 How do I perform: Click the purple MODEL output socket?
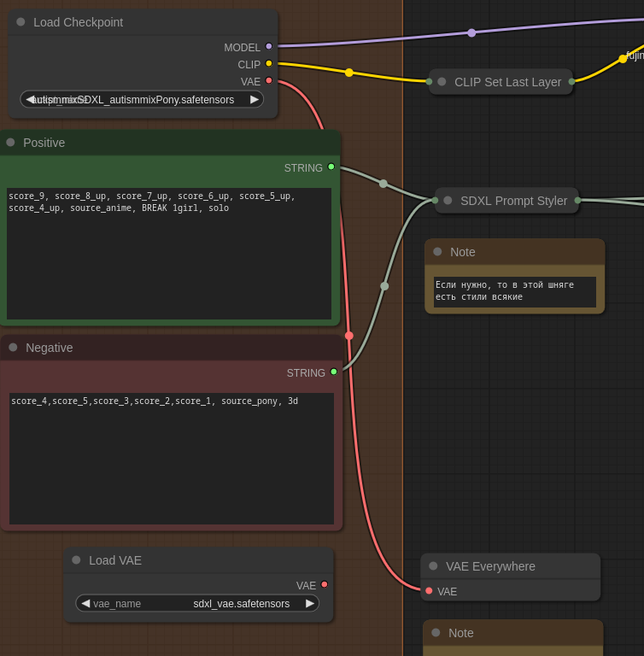pyautogui.click(x=269, y=47)
